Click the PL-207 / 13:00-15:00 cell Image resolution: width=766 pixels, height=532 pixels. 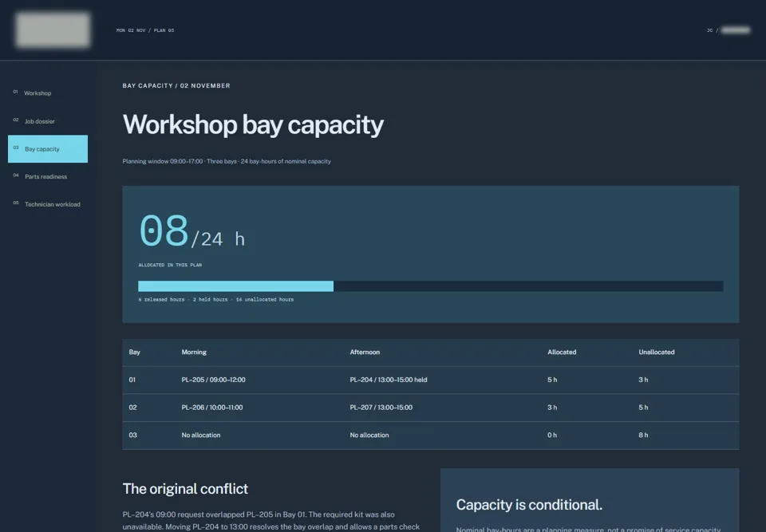[x=381, y=408]
